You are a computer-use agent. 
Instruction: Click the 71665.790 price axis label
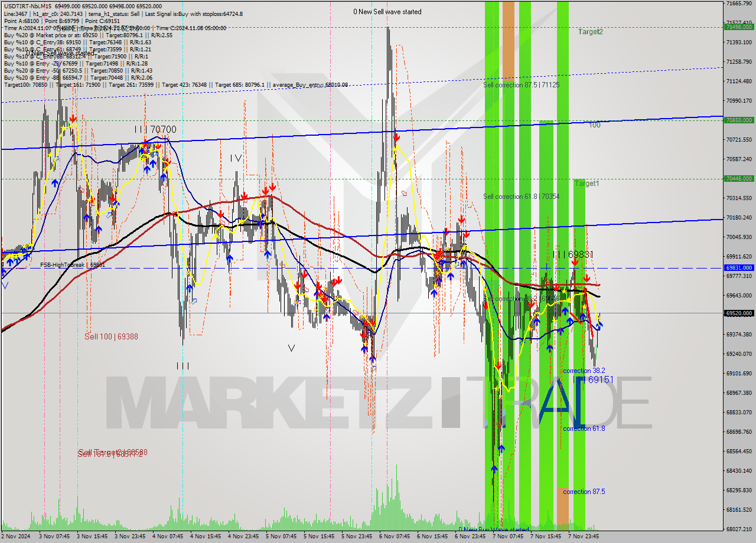pyautogui.click(x=739, y=4)
